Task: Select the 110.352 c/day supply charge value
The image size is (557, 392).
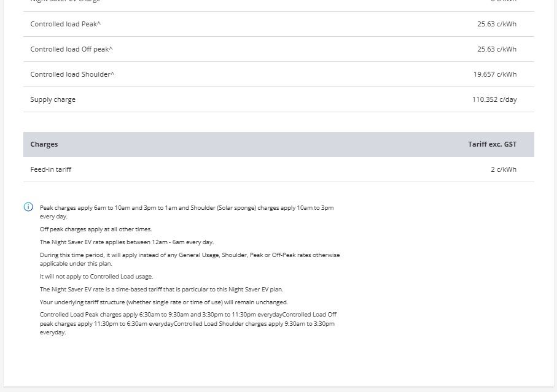Action: (494, 100)
